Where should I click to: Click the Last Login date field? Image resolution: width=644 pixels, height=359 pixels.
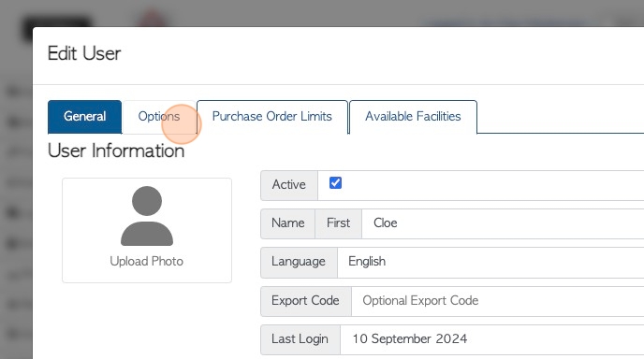492,339
